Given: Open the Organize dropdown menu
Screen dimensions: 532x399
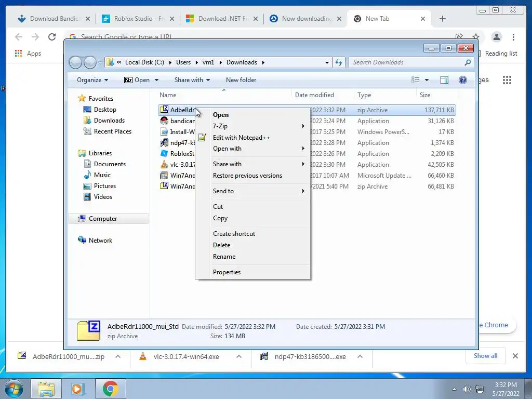Looking at the screenshot, I should coord(92,80).
